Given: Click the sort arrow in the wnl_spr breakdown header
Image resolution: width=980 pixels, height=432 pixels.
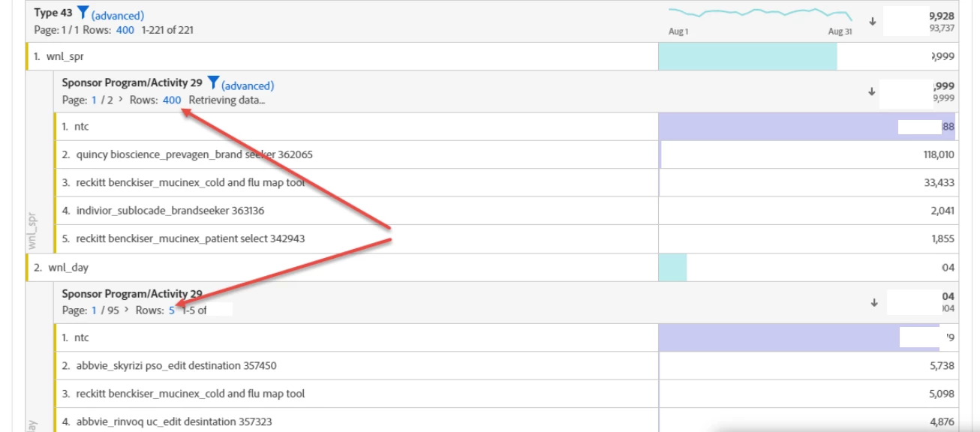Looking at the screenshot, I should [872, 91].
